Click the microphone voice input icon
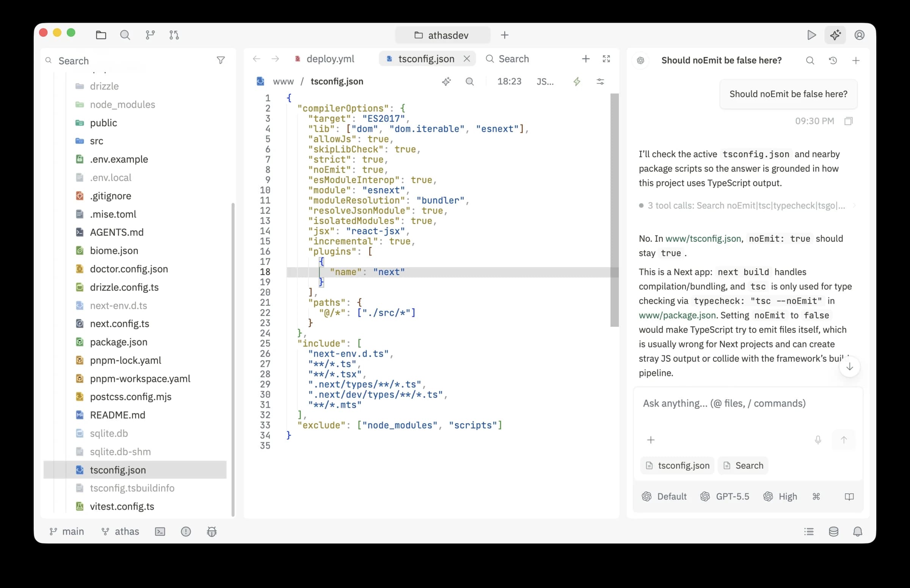This screenshot has width=910, height=588. click(x=817, y=440)
